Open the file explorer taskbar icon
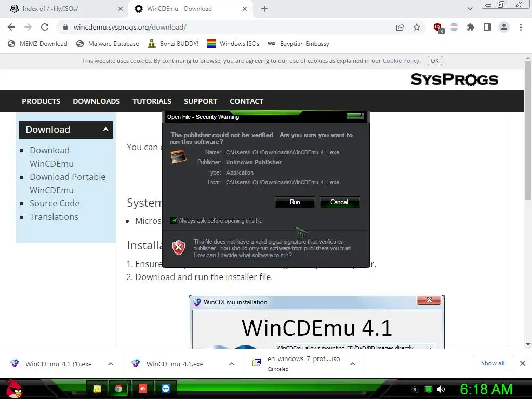Image resolution: width=532 pixels, height=399 pixels. tap(97, 389)
